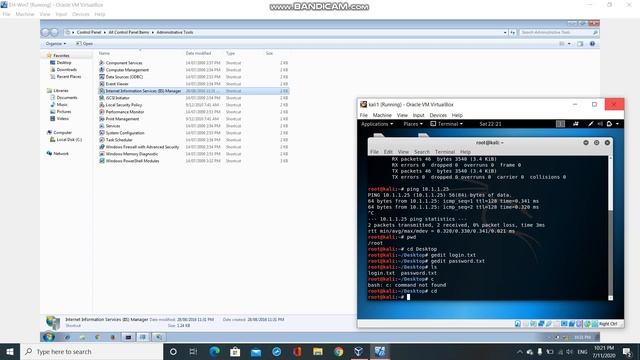Select the Performance Monitor shortcut

tap(124, 112)
